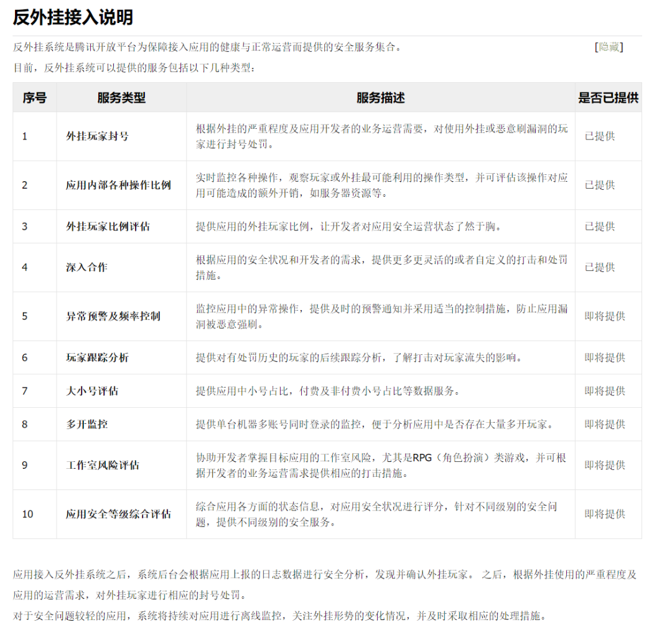Click 已提供 status in 外挂玩家比例评估 row
This screenshot has width=672, height=635.
coord(600,227)
